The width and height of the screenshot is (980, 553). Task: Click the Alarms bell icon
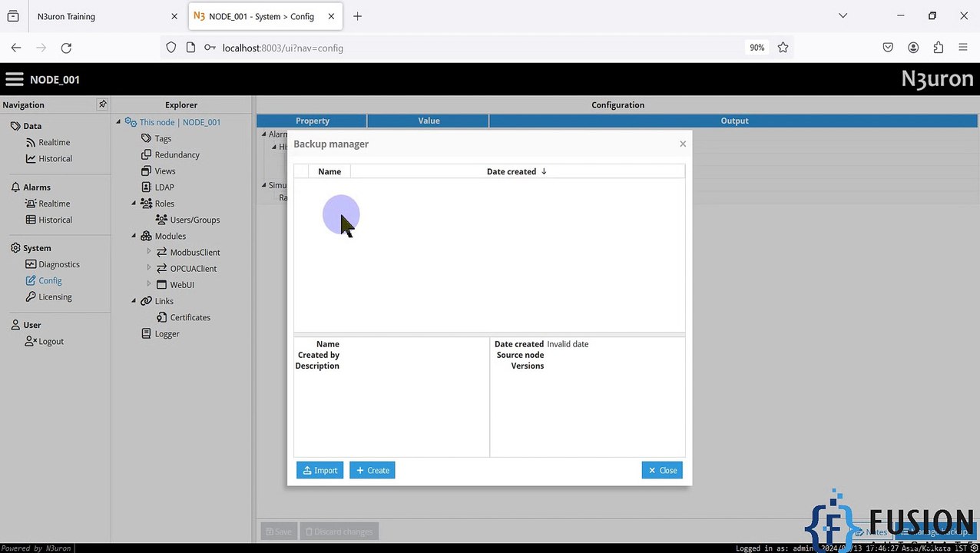click(15, 187)
